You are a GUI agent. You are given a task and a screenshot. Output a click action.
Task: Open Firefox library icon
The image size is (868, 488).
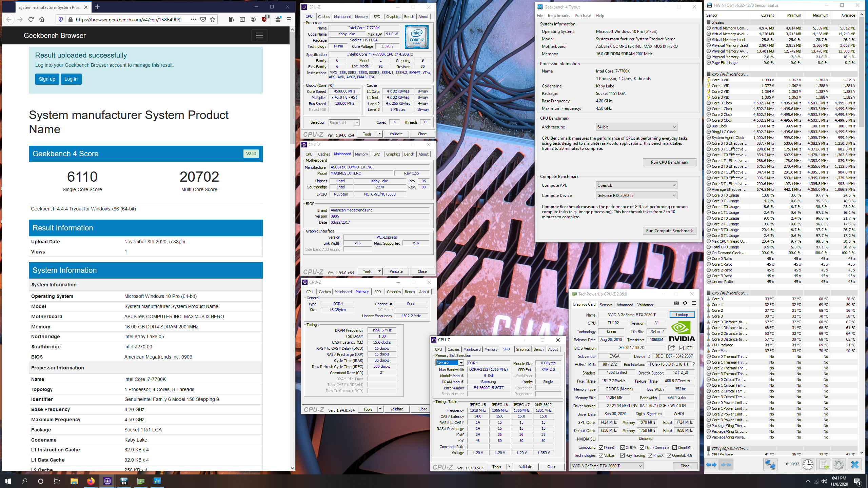[232, 19]
